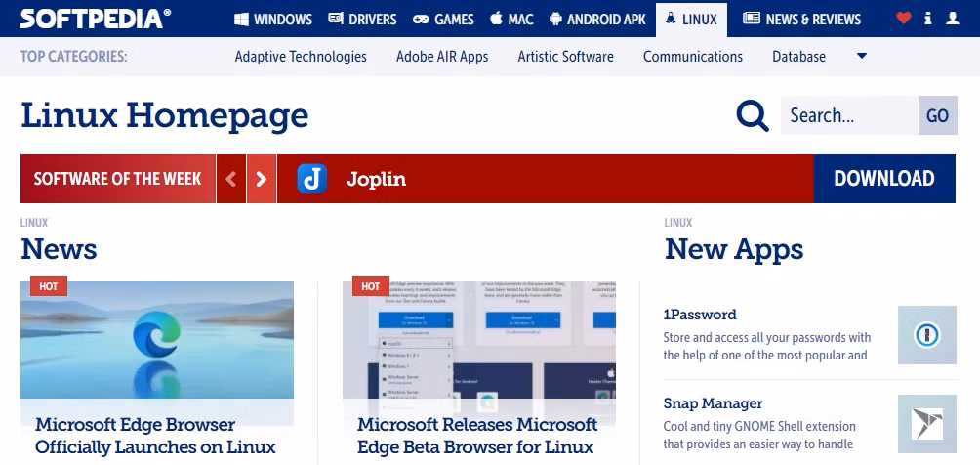This screenshot has height=465, width=980.
Task: Click the red heart icon
Action: pos(904,19)
